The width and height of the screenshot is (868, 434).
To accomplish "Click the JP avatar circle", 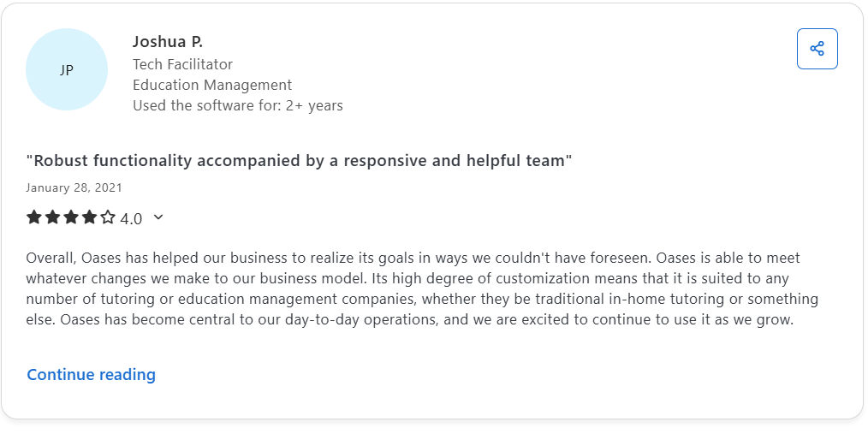I will [67, 69].
